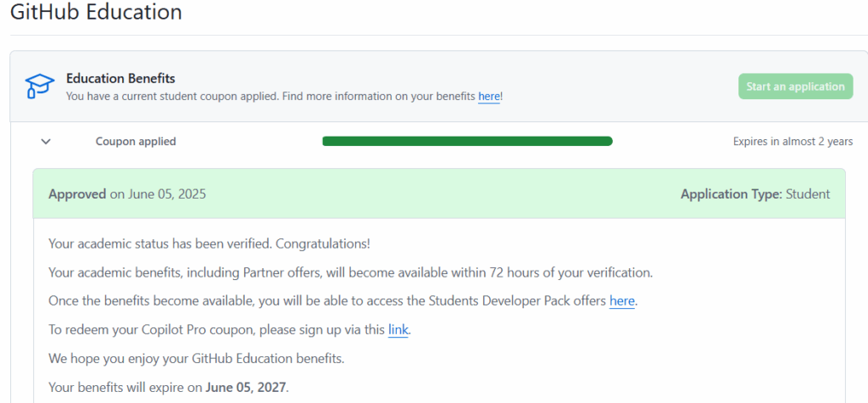
Task: Click the graduation cap Education icon
Action: coord(39,87)
